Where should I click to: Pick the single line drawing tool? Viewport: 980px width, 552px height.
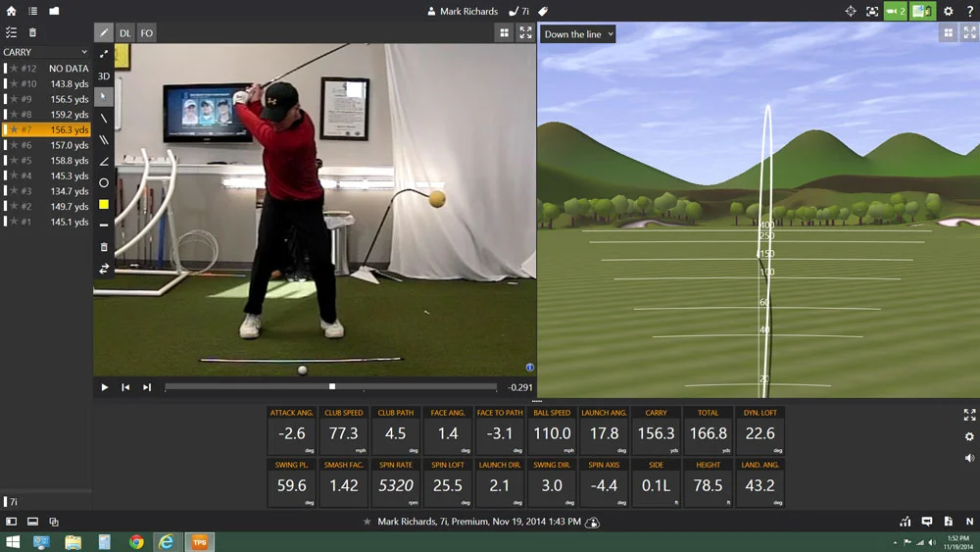pyautogui.click(x=104, y=119)
